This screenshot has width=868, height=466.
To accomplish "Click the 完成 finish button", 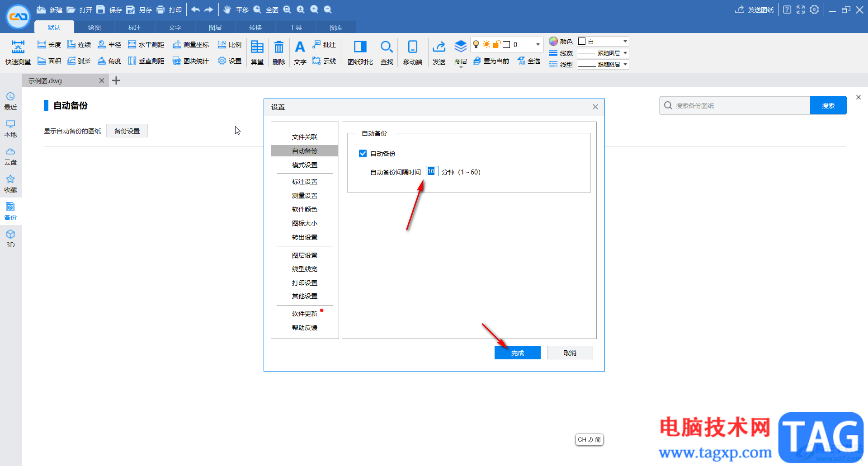I will [518, 353].
